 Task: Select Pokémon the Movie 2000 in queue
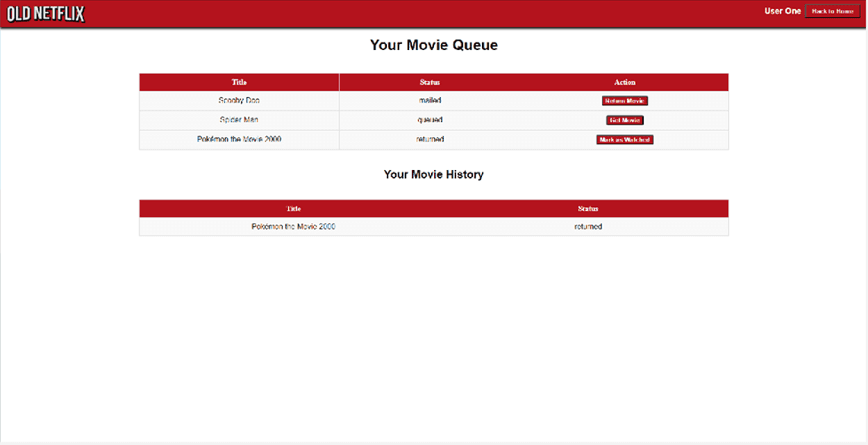(240, 140)
